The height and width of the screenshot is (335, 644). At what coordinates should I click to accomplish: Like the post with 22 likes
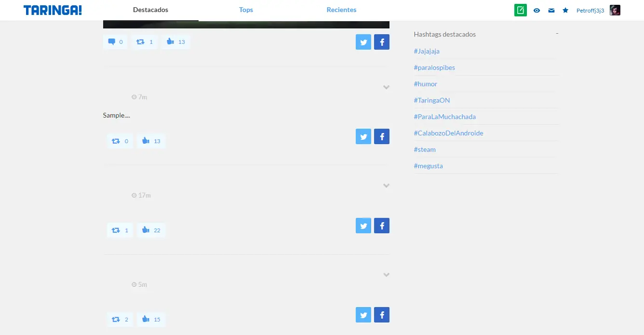151,230
